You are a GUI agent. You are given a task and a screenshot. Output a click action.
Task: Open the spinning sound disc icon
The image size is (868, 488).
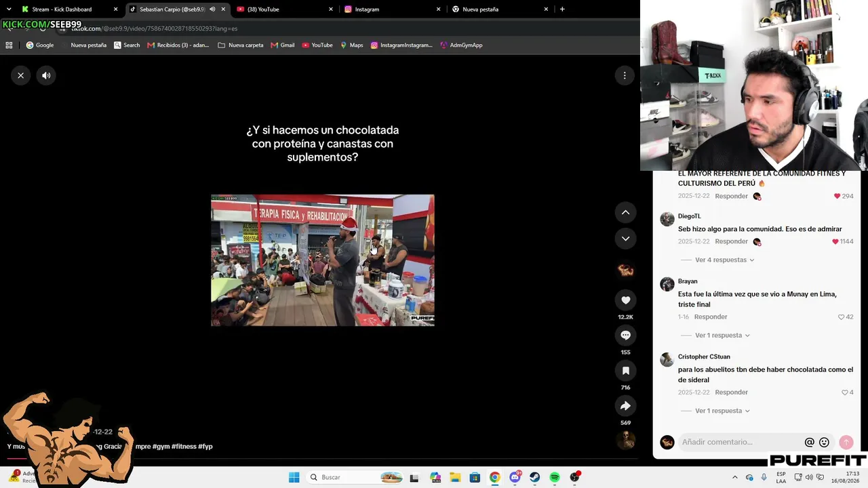click(x=625, y=439)
